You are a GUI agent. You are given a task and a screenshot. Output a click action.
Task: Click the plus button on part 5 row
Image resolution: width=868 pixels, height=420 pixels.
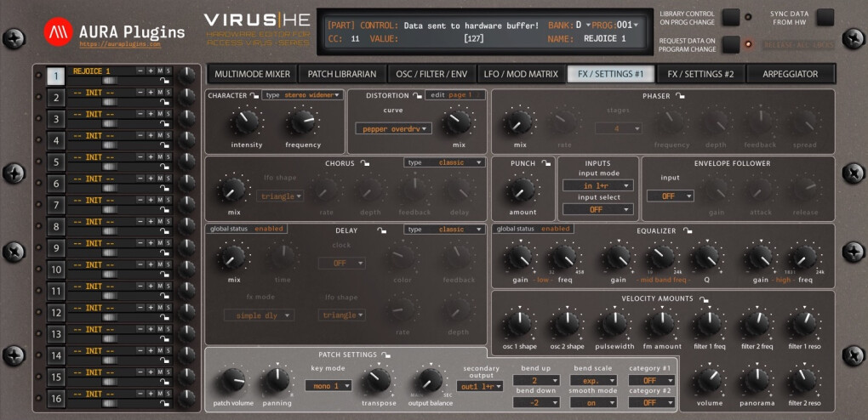[150, 157]
